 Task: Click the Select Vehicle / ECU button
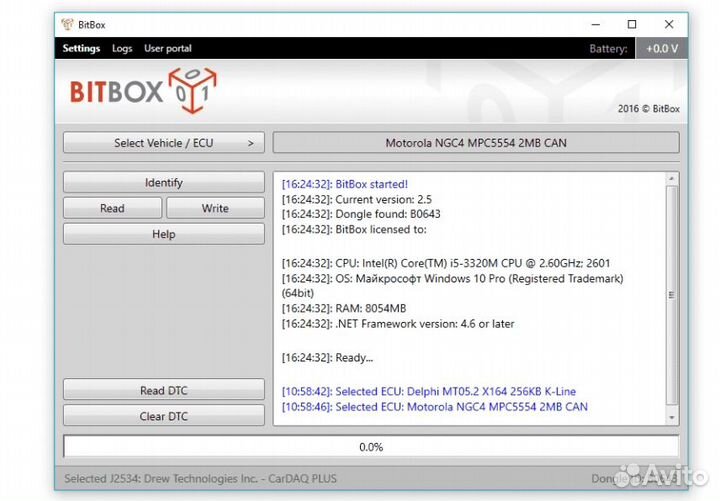164,143
